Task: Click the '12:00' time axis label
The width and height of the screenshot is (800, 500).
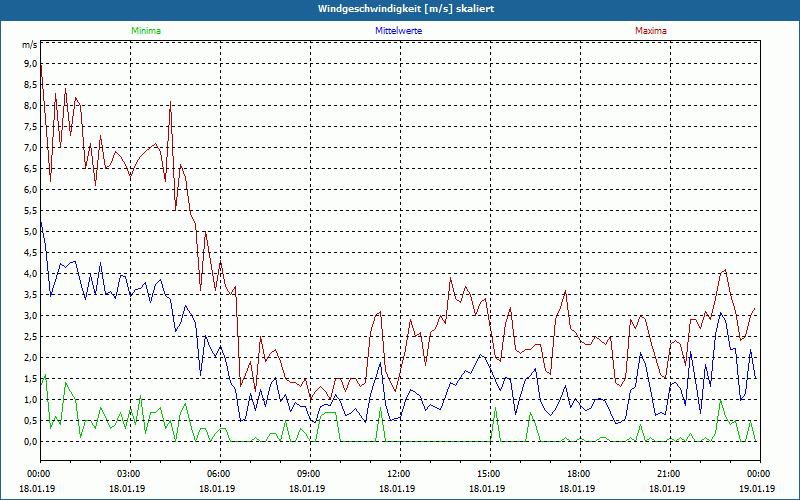Action: click(x=398, y=474)
